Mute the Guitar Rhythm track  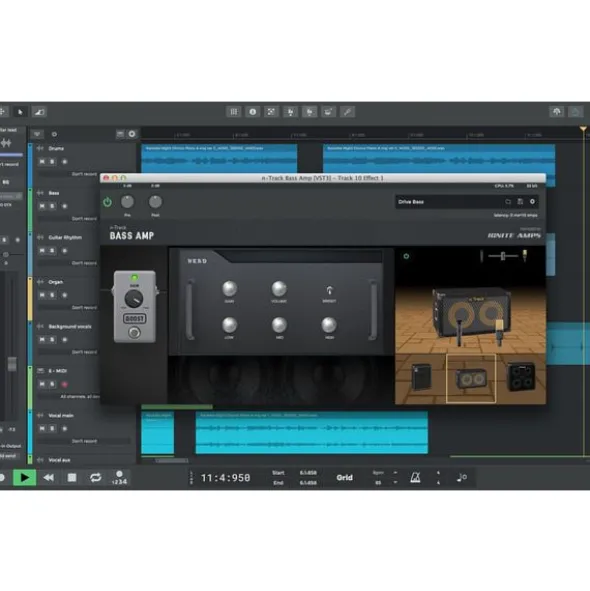[x=42, y=251]
